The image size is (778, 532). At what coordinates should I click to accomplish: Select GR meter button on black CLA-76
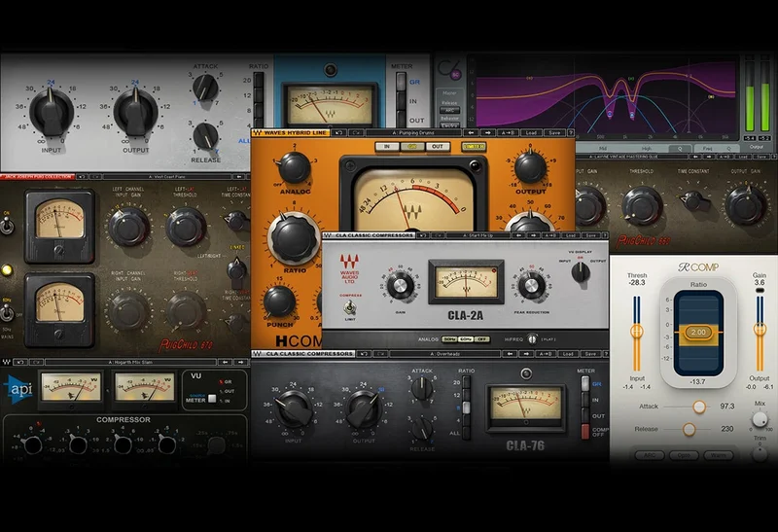(x=585, y=383)
